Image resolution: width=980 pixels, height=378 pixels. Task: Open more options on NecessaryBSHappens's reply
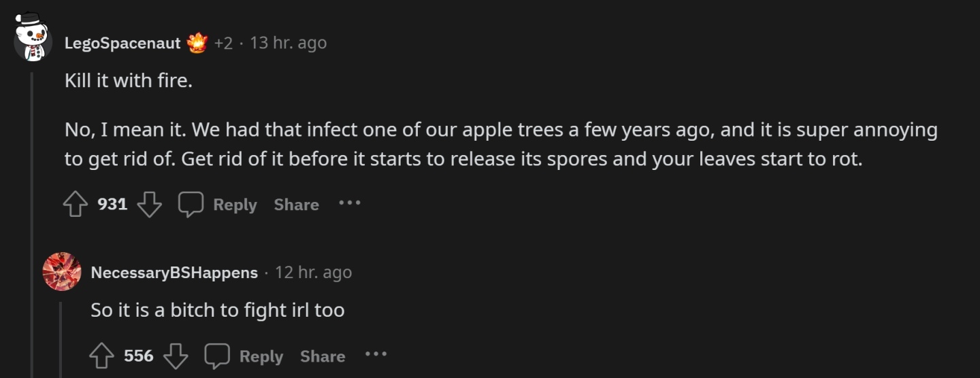pos(376,354)
